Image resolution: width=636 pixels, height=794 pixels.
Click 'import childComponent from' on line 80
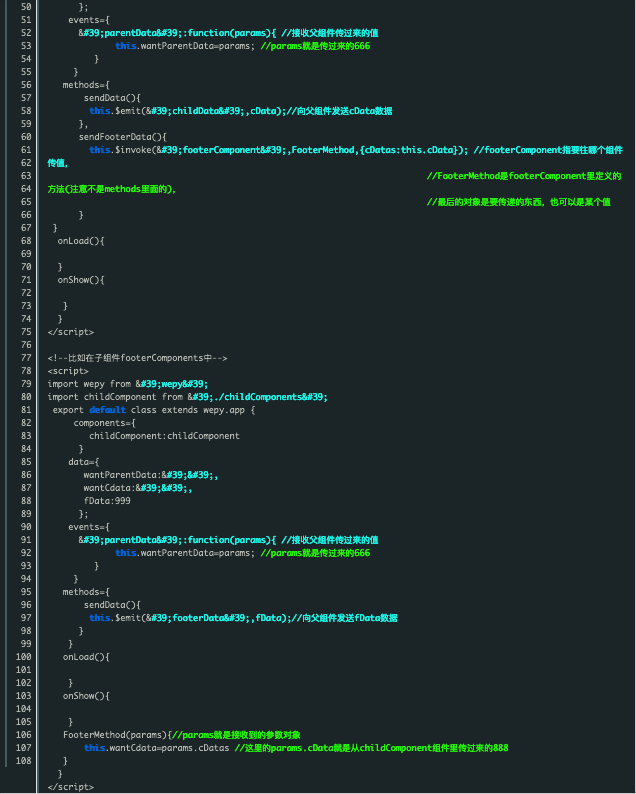[115, 397]
